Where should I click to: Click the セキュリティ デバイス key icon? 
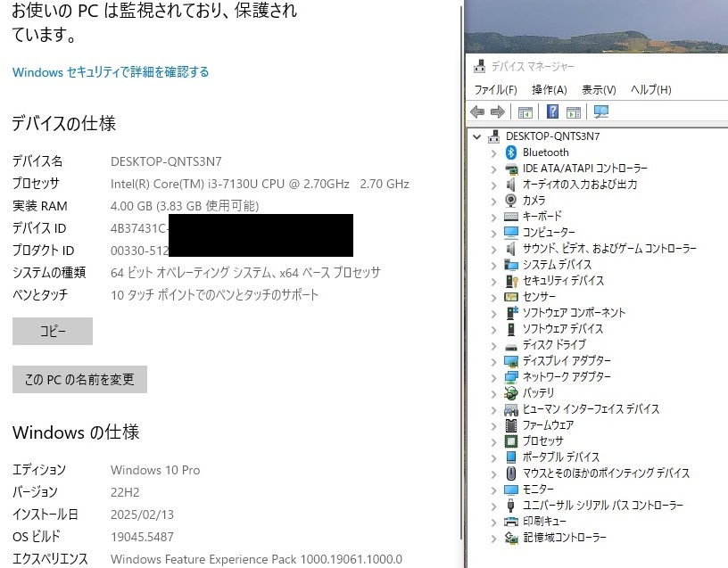click(511, 281)
